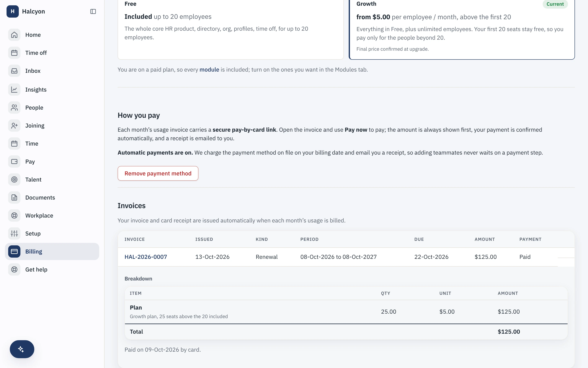This screenshot has width=588, height=368.
Task: Click quantity 25.00 in breakdown
Action: point(389,312)
